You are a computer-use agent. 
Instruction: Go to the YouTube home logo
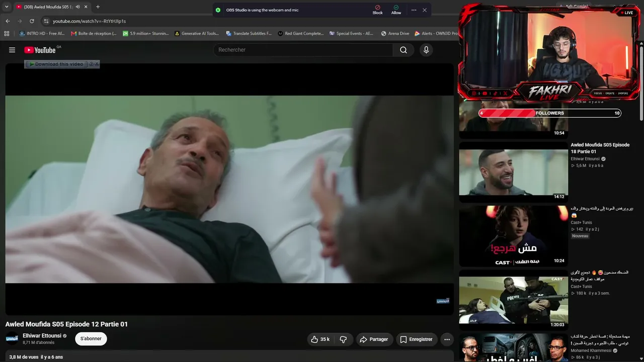pyautogui.click(x=40, y=50)
